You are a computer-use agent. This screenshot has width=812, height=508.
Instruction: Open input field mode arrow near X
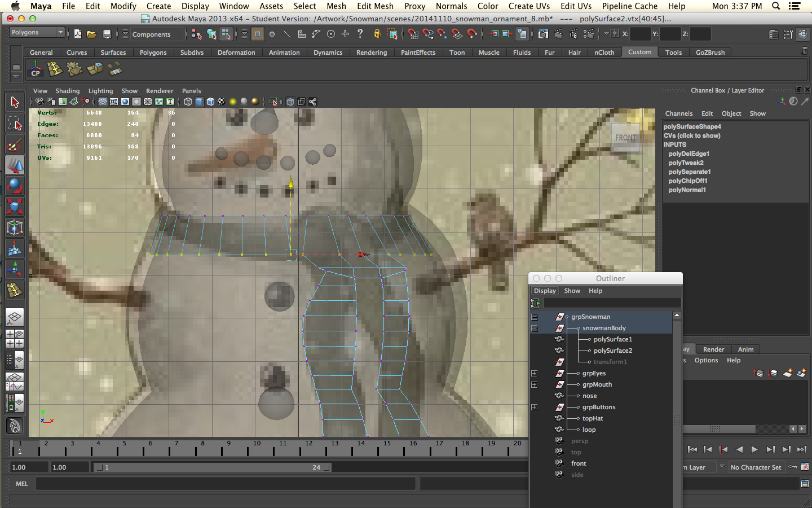(606, 34)
